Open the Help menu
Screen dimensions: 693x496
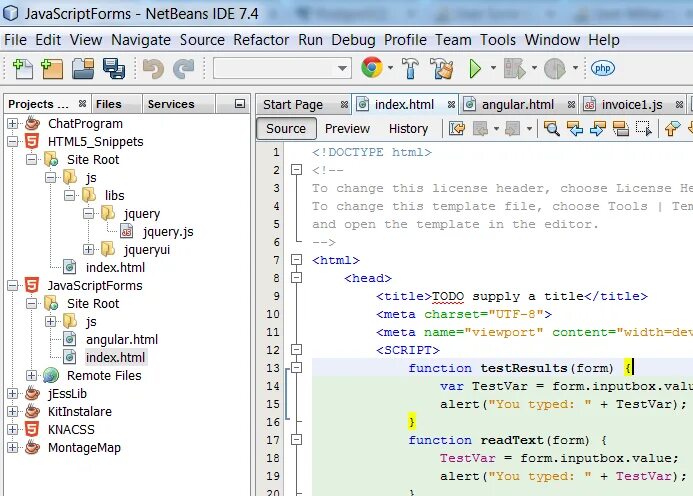point(604,40)
